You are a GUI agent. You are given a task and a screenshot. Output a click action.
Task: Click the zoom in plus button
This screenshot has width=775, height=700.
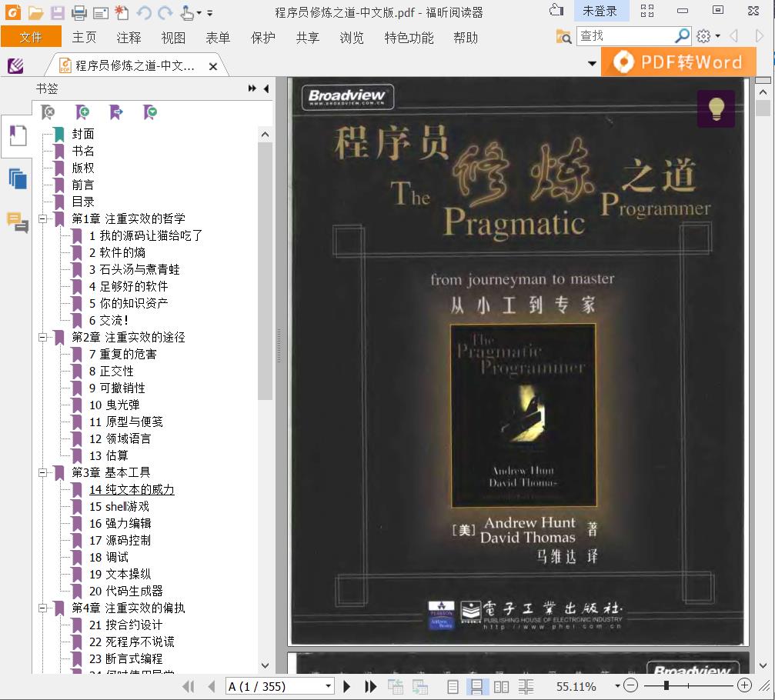point(744,685)
